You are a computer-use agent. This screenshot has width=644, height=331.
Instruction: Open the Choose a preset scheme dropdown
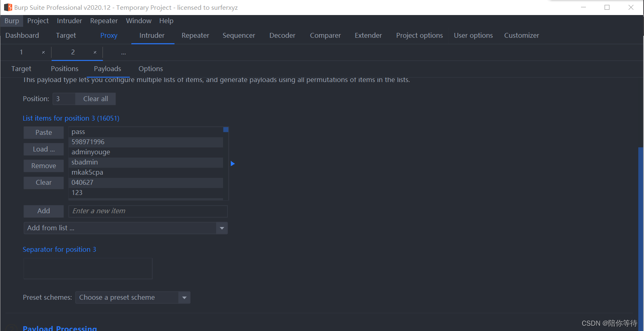click(x=133, y=297)
